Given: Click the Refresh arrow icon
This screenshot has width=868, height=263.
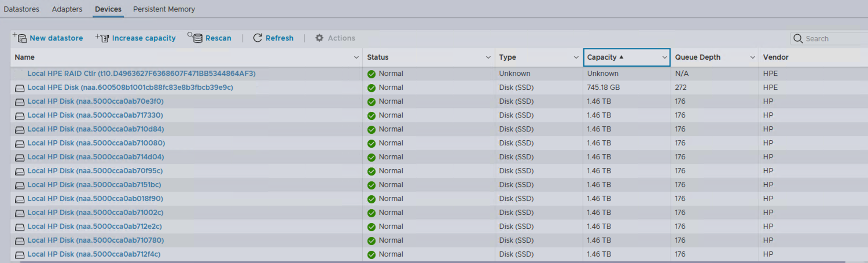Looking at the screenshot, I should (258, 38).
